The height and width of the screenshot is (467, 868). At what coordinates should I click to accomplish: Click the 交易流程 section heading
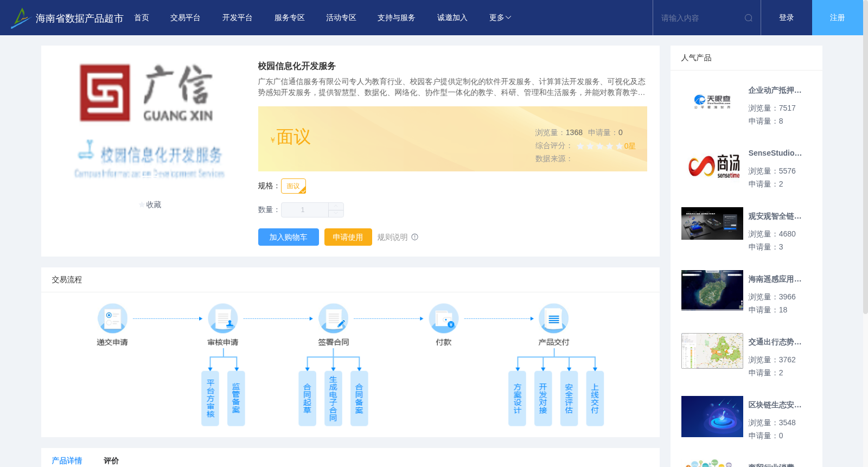[67, 280]
